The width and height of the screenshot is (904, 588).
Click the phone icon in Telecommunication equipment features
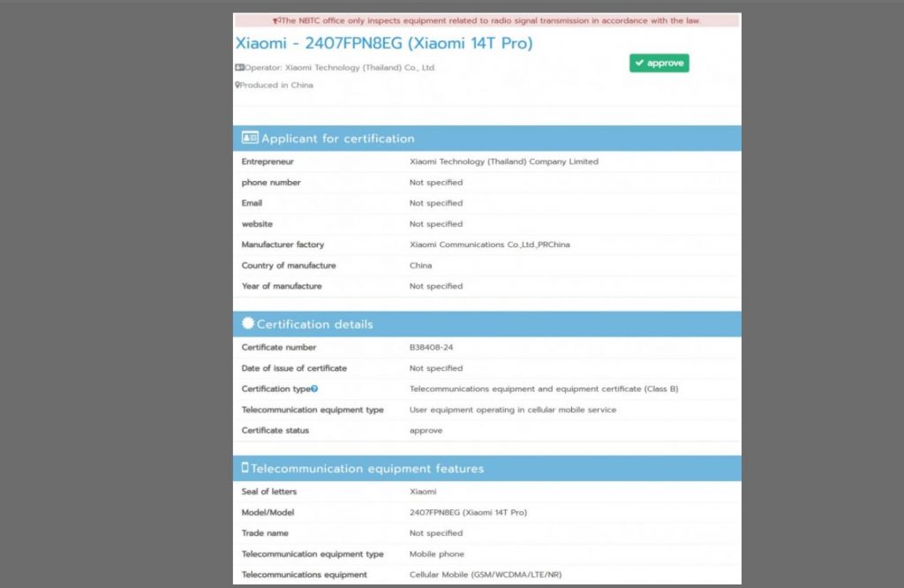coord(245,468)
